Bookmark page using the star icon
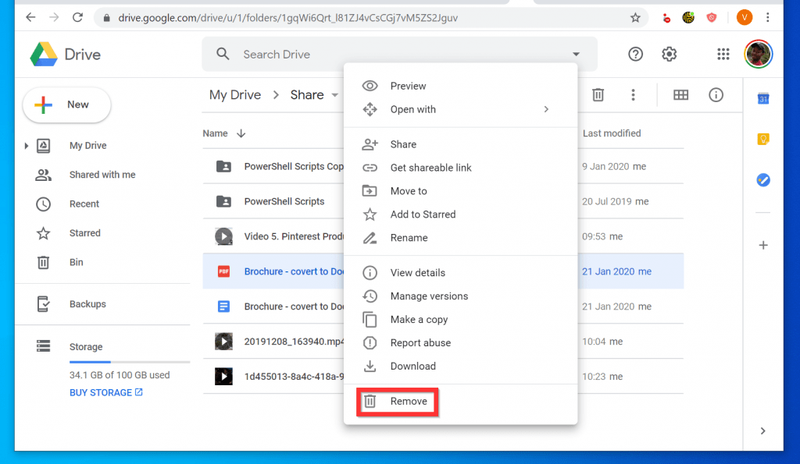 pos(635,18)
